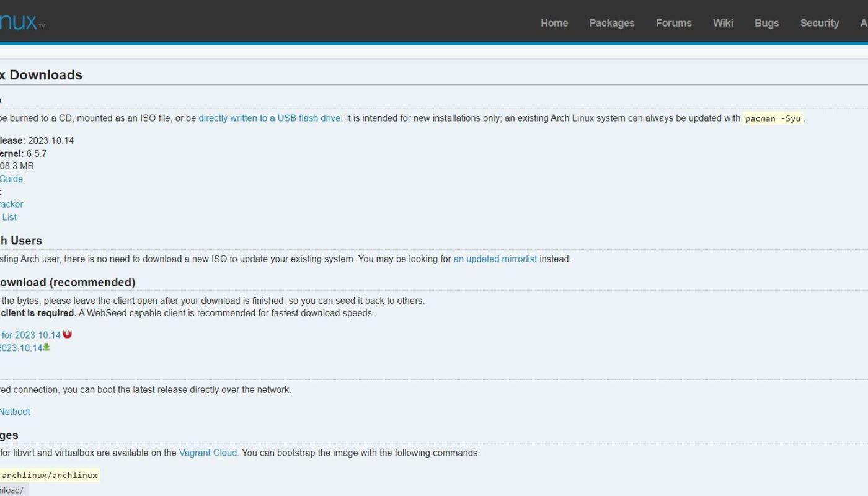The height and width of the screenshot is (496, 868).
Task: Follow 'directly written to a USB flash drive' link
Action: coord(270,118)
